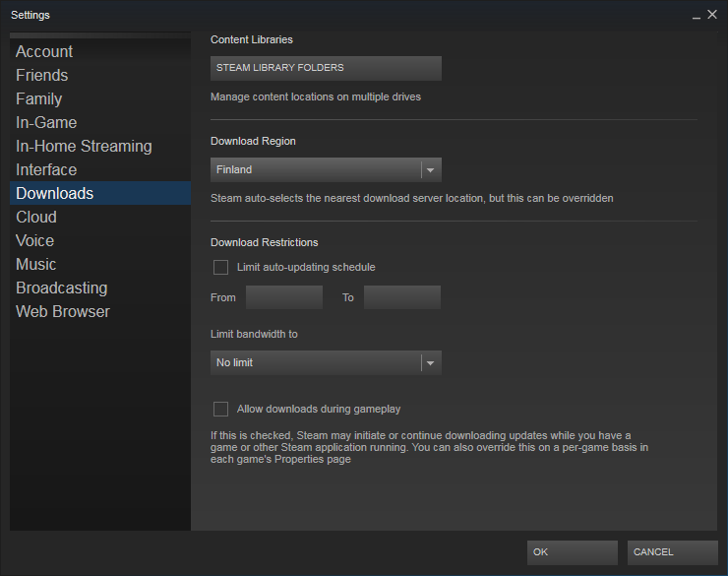Minimize the Settings window

[x=696, y=16]
